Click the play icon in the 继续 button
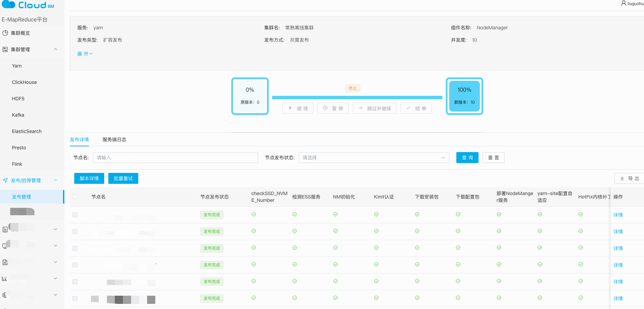 point(290,108)
